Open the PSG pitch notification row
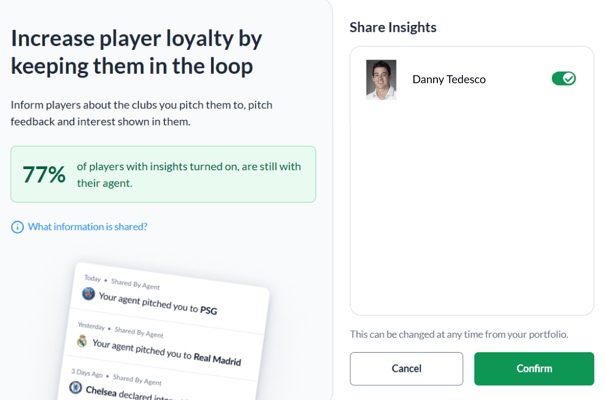The image size is (605, 400). tap(170, 295)
